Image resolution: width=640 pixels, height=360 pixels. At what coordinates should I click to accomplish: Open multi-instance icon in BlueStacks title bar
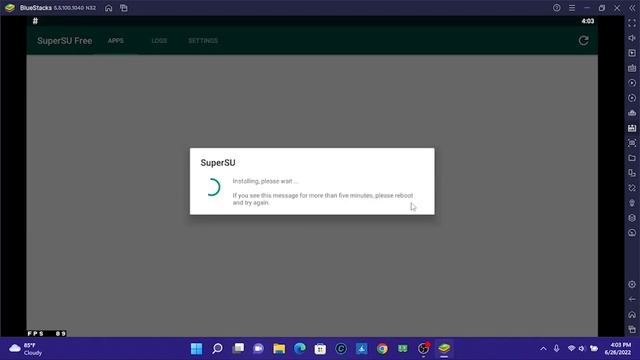(x=124, y=8)
